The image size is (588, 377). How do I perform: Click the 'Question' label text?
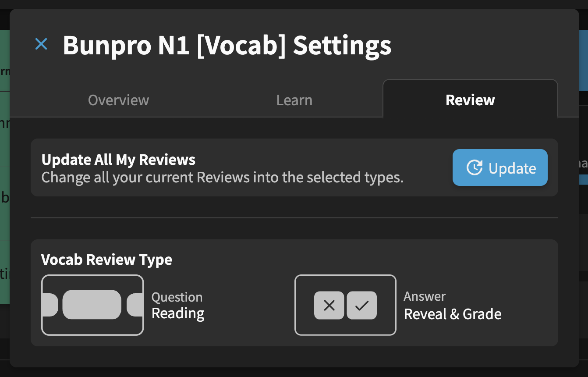177,297
